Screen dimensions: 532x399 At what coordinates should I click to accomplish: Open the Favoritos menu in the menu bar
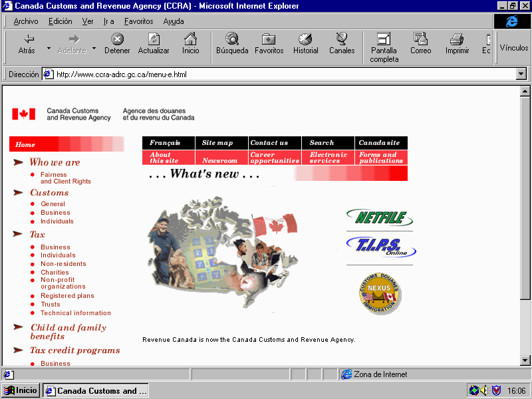[138, 21]
